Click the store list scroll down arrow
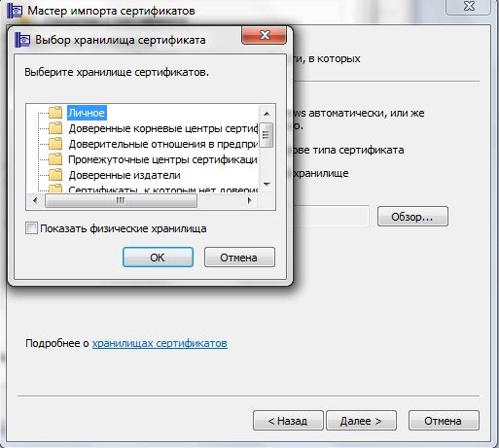This screenshot has height=448, width=499. (x=267, y=184)
